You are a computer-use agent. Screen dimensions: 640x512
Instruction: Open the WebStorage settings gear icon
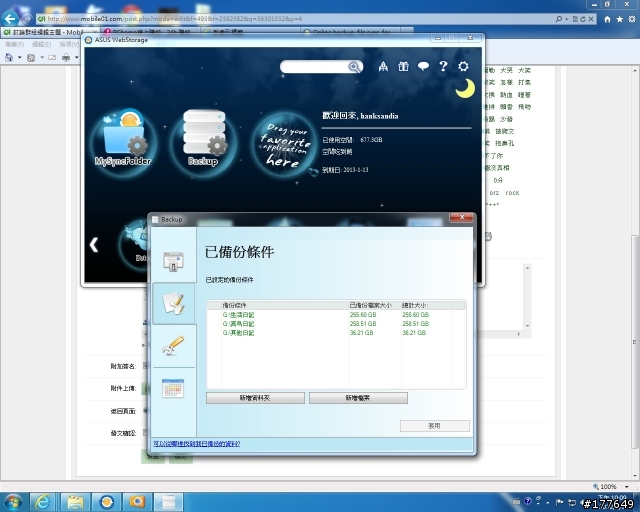pos(463,66)
